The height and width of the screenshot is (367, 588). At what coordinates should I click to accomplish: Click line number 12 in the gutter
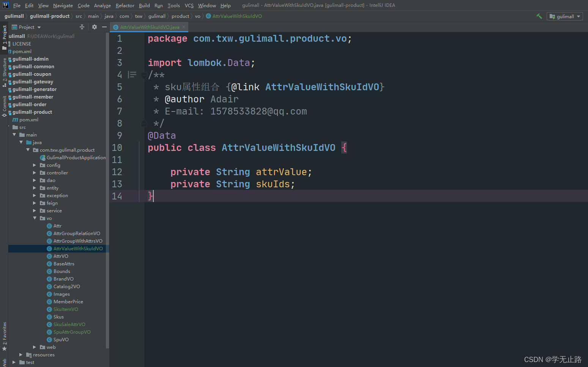[x=117, y=172]
